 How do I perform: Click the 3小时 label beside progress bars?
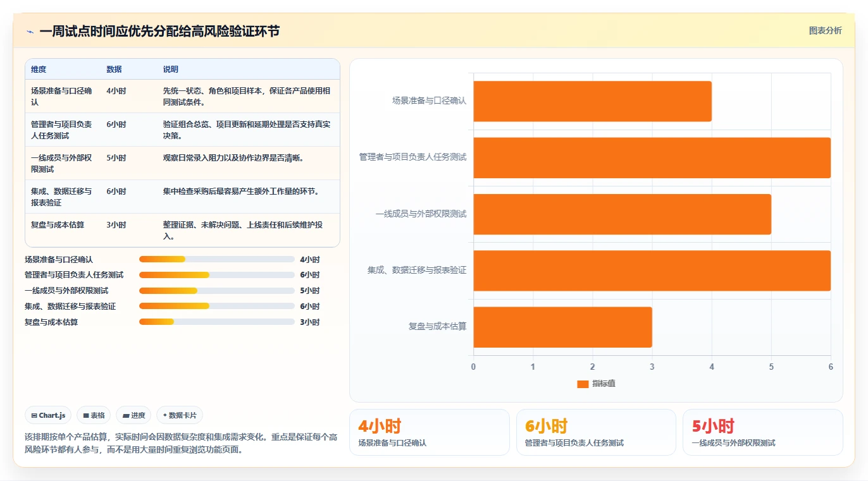[x=310, y=322]
